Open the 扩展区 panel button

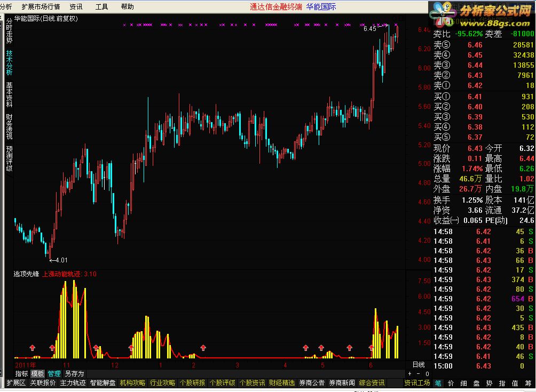(16, 383)
